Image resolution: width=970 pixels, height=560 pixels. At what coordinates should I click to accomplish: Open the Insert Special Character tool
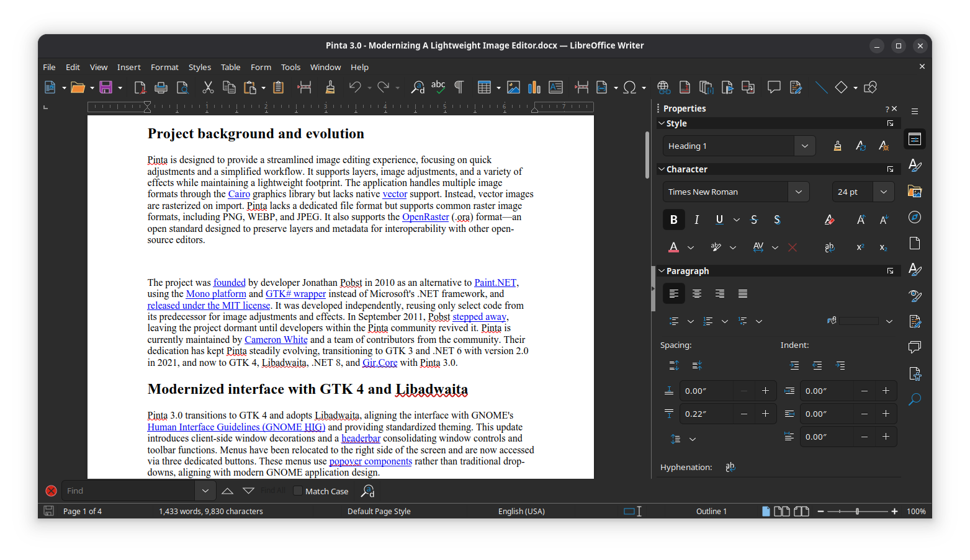coord(630,87)
